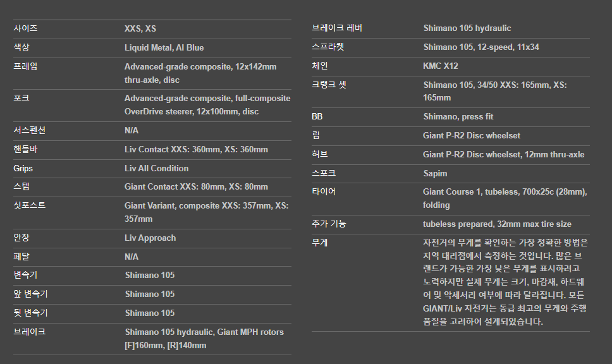Screen dimensions: 612x364
Task: Click the '페달' label
Action: click(21, 257)
